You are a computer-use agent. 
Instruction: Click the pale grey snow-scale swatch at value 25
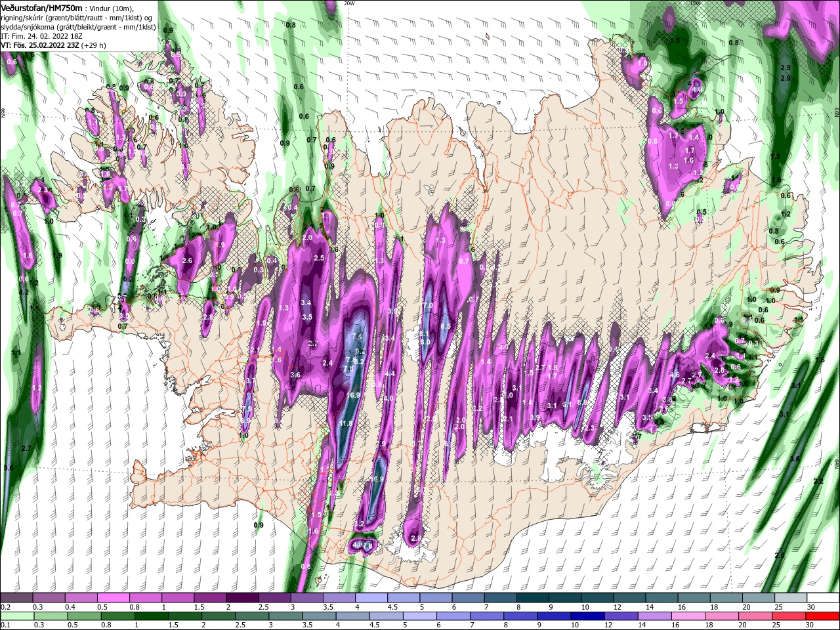click(790, 598)
